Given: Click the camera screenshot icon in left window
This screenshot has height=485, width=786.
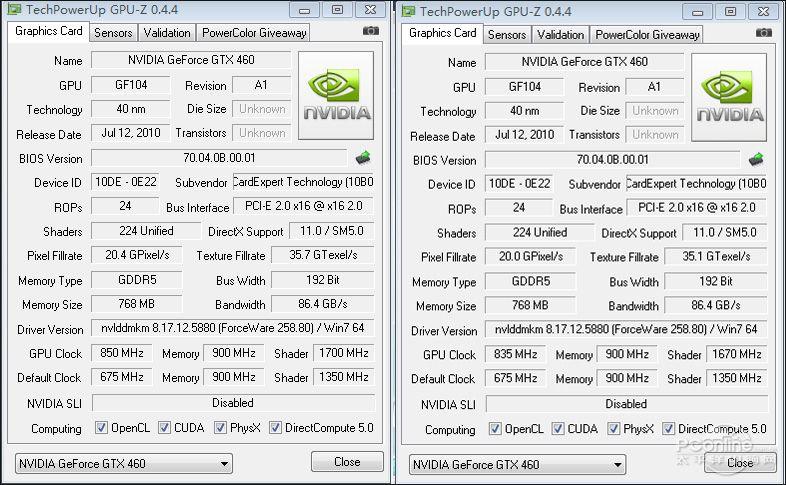Looking at the screenshot, I should click(370, 31).
